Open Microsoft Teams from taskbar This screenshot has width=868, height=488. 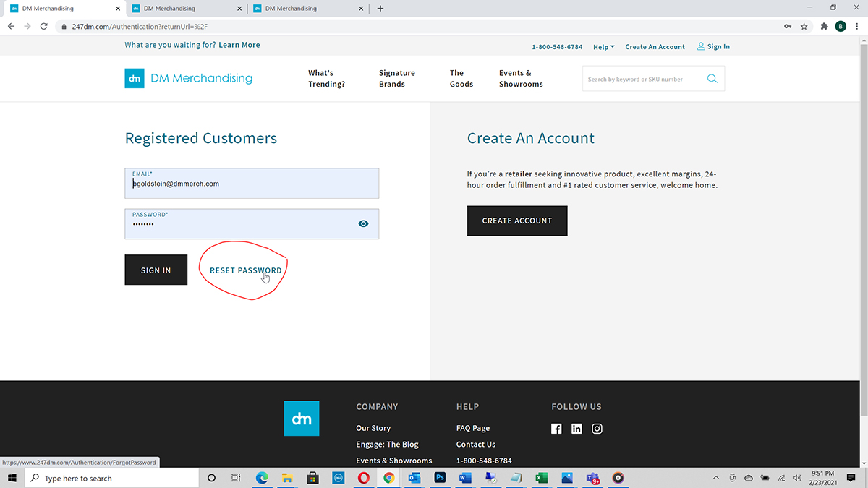tap(592, 478)
